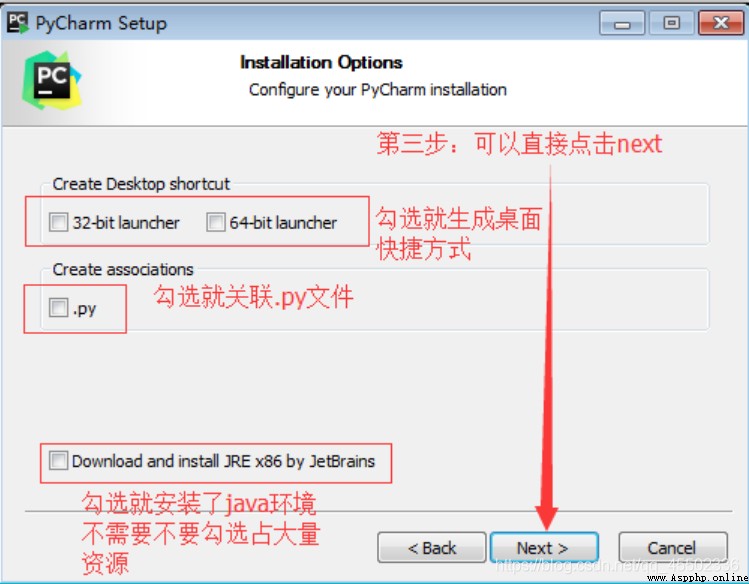The width and height of the screenshot is (749, 584).
Task: Proceed by clicking Next >
Action: [x=544, y=548]
